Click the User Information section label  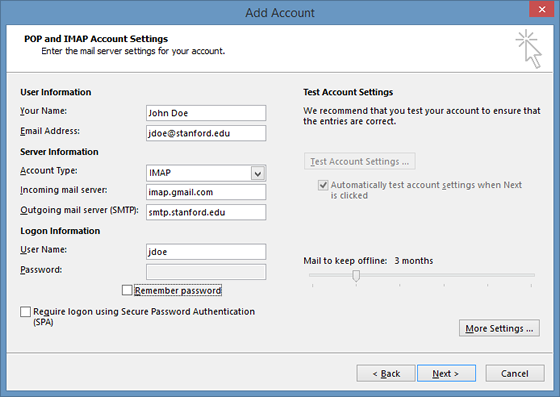[x=55, y=92]
